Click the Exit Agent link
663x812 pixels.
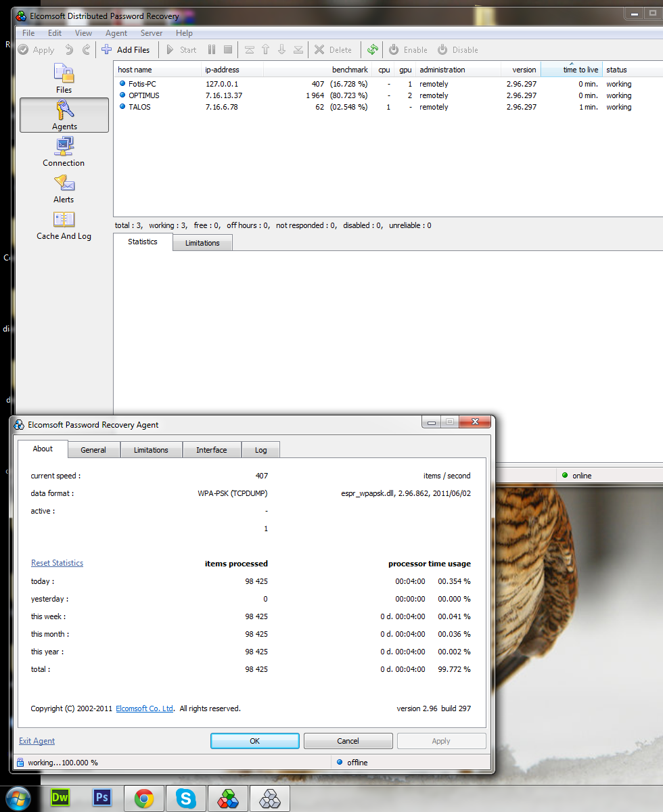tap(37, 741)
